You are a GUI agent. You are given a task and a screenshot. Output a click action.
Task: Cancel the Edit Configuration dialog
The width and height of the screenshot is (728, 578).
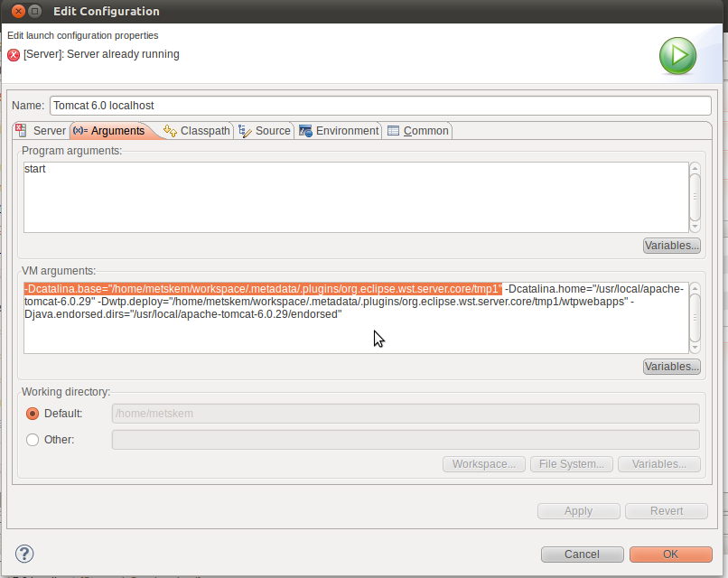[x=582, y=555]
